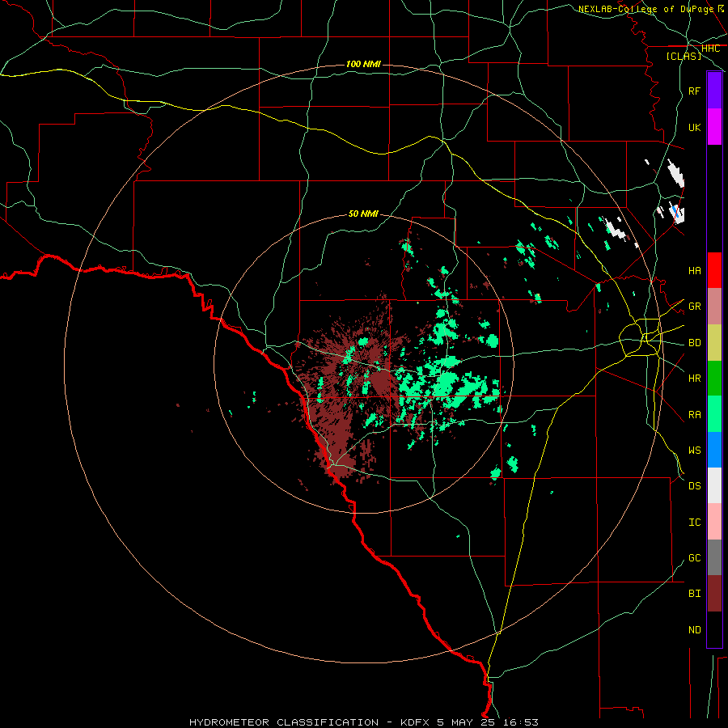Click the '[CLAS]' label above legend

(684, 56)
